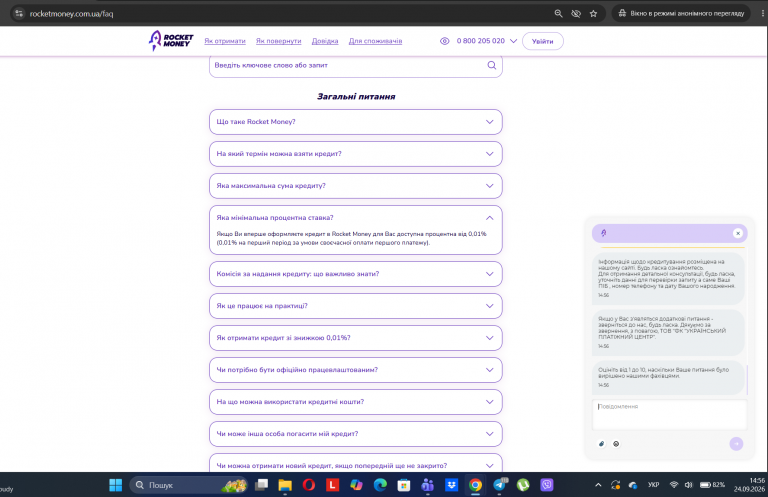Click the rocket icon in chat header
The image size is (768, 497).
[603, 234]
